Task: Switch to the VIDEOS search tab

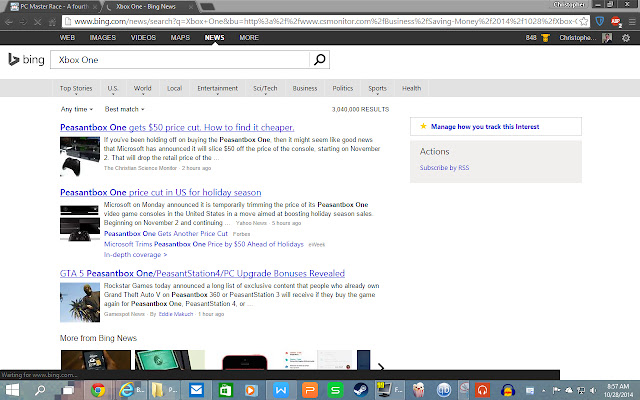Action: click(143, 38)
